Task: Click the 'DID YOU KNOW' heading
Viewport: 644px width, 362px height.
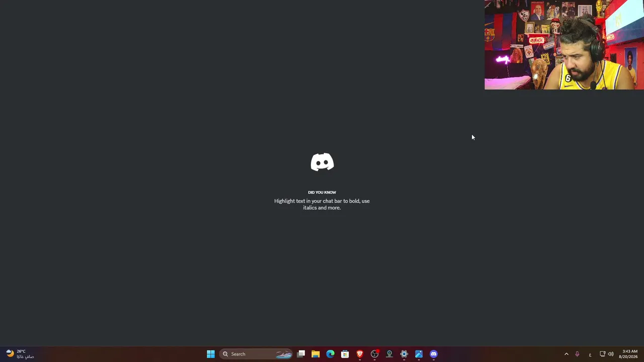Action: pos(322,192)
